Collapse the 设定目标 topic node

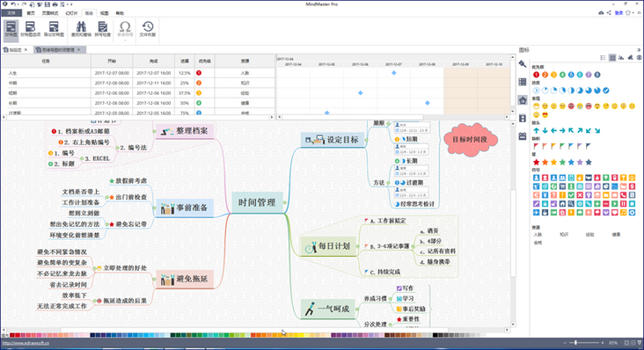(366, 140)
